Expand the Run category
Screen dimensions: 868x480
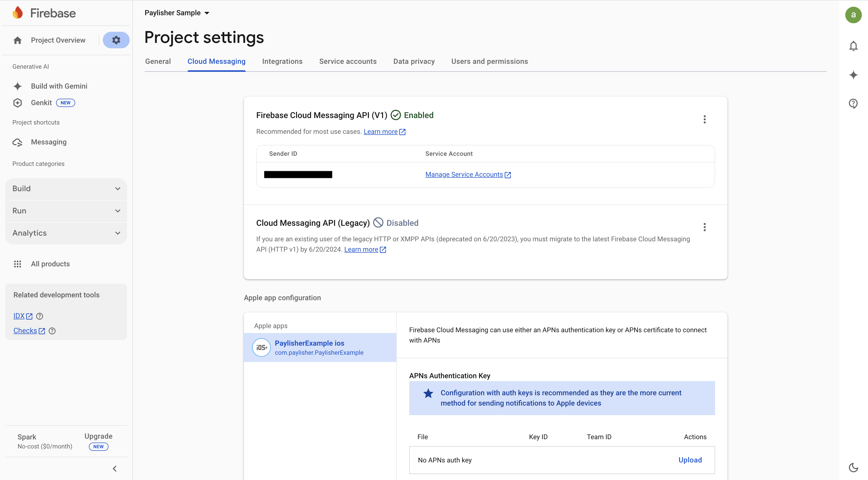tap(66, 211)
